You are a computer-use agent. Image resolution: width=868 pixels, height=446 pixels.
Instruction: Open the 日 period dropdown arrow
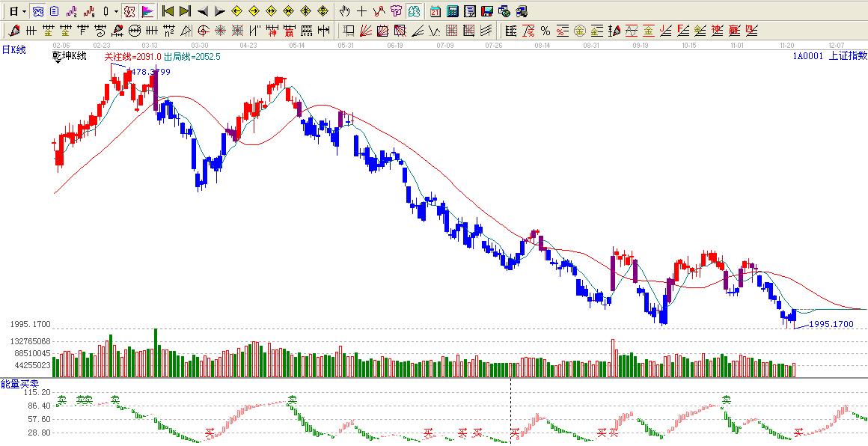(25, 11)
